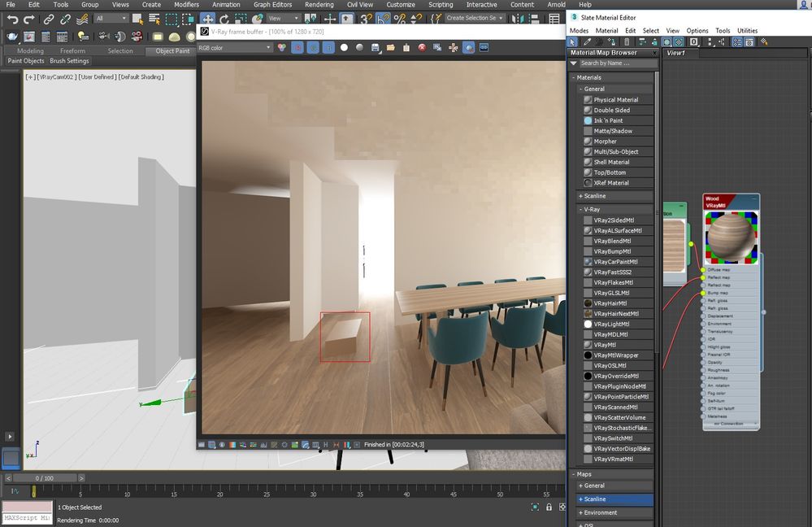Click the Select Tool arrow in Slate editor
Screen dimensions: 812x527
click(574, 41)
